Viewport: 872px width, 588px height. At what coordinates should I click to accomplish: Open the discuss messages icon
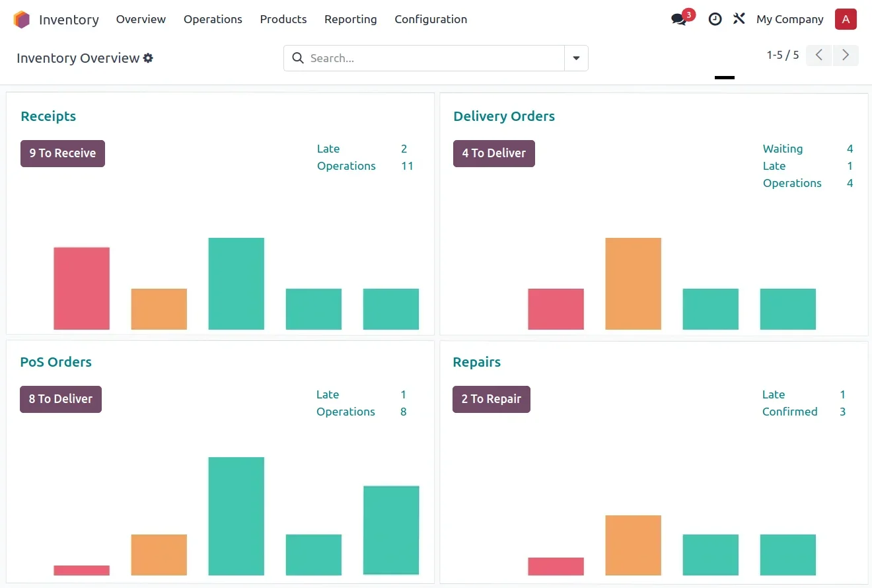(x=679, y=19)
